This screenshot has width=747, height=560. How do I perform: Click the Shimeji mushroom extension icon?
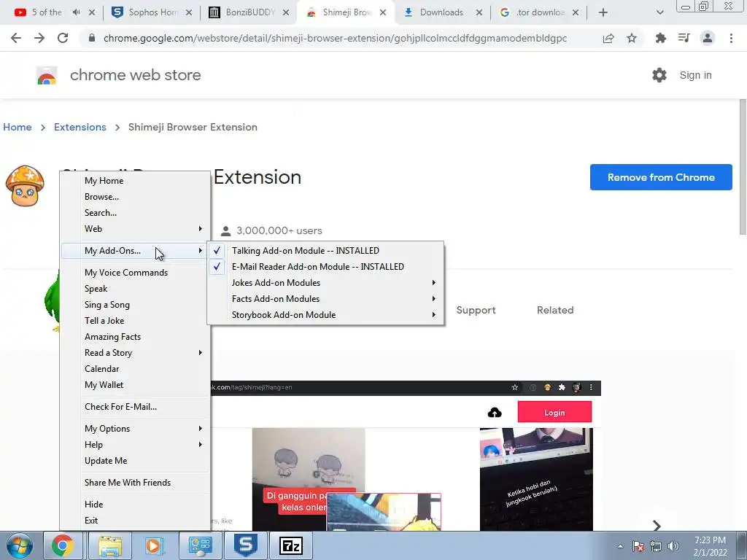coord(25,186)
